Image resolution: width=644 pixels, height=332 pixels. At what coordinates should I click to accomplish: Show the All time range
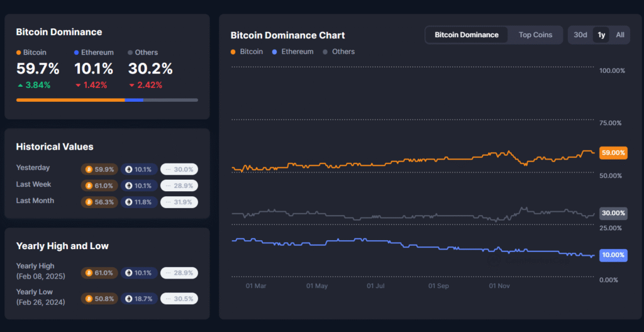(x=620, y=35)
